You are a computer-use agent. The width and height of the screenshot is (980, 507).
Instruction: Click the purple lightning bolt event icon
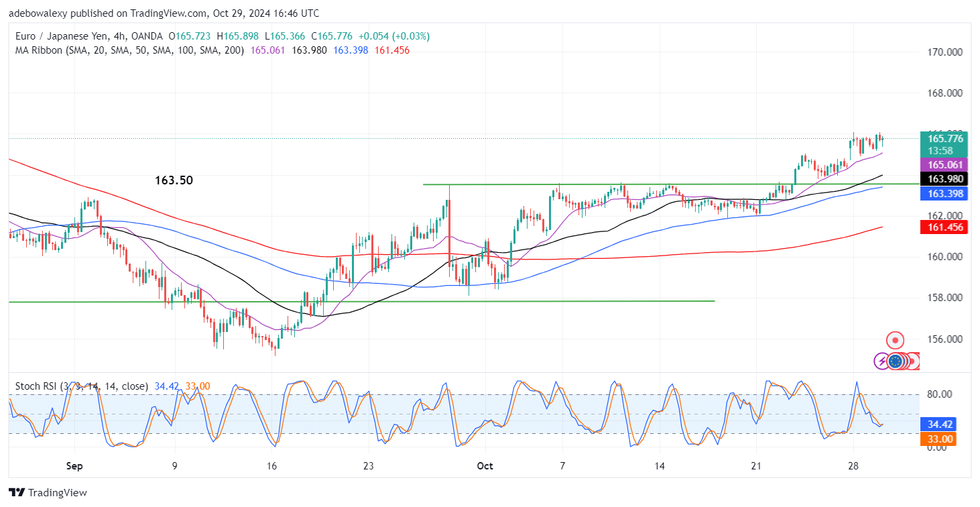click(882, 361)
